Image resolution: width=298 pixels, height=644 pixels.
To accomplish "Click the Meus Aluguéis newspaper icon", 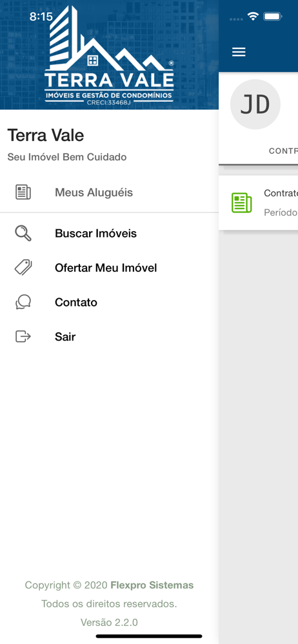I will tap(23, 192).
